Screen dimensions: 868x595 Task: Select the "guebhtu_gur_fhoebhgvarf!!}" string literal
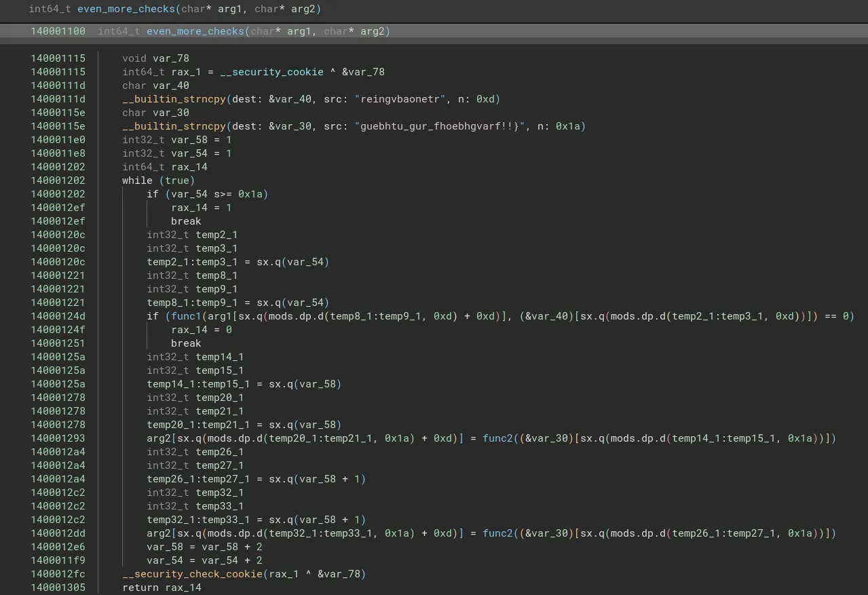[x=442, y=126]
